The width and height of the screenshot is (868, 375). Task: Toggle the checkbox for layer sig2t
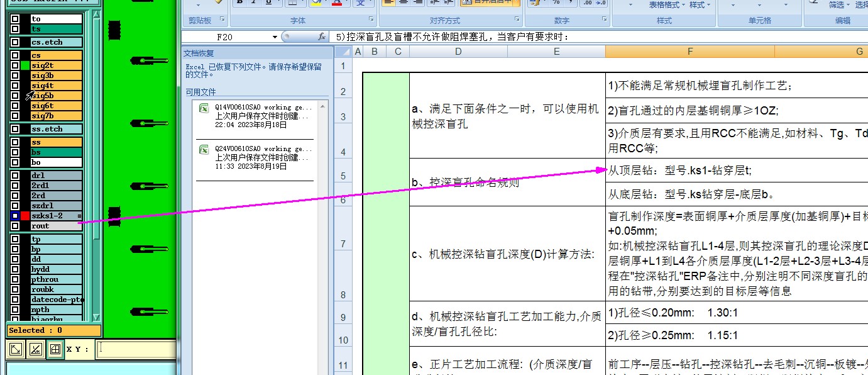(15, 65)
